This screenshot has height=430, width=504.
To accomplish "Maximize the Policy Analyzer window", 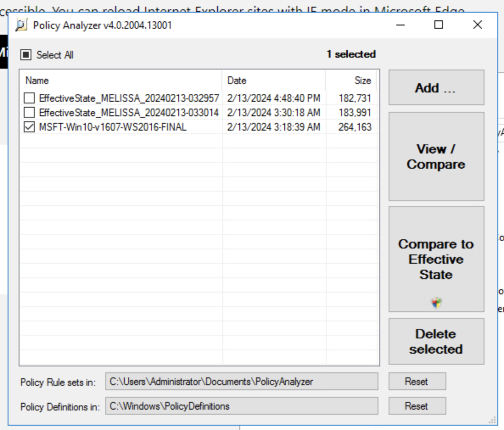I will point(439,25).
